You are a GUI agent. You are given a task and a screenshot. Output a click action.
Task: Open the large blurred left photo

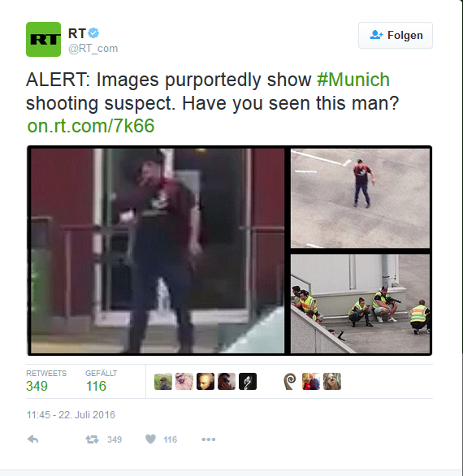pyautogui.click(x=158, y=251)
